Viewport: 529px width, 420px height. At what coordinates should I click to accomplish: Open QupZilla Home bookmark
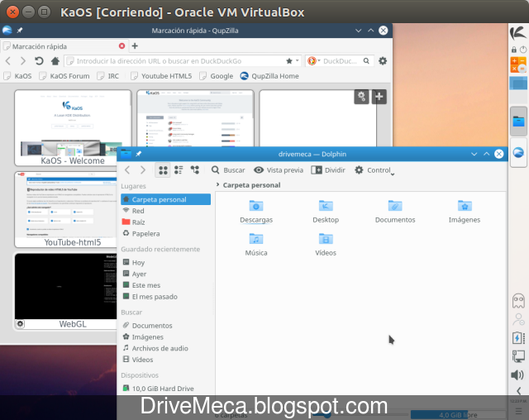tap(269, 76)
